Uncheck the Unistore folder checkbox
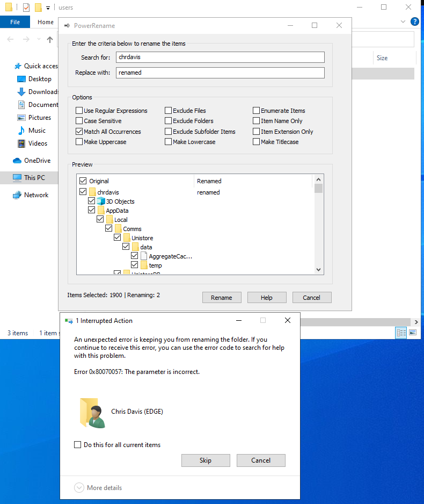Image resolution: width=424 pixels, height=504 pixels. click(x=117, y=237)
